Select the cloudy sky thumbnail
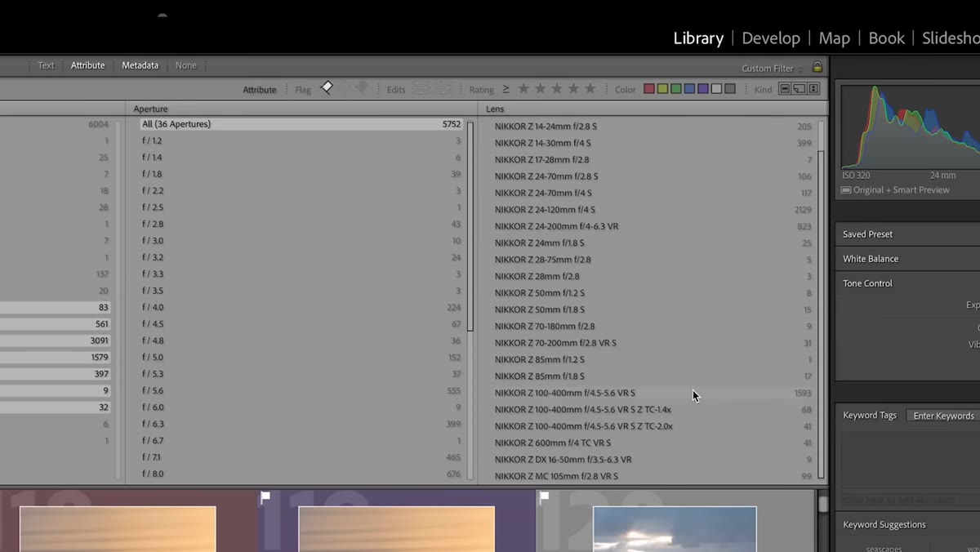Viewport: 980px width, 552px height. [x=675, y=529]
